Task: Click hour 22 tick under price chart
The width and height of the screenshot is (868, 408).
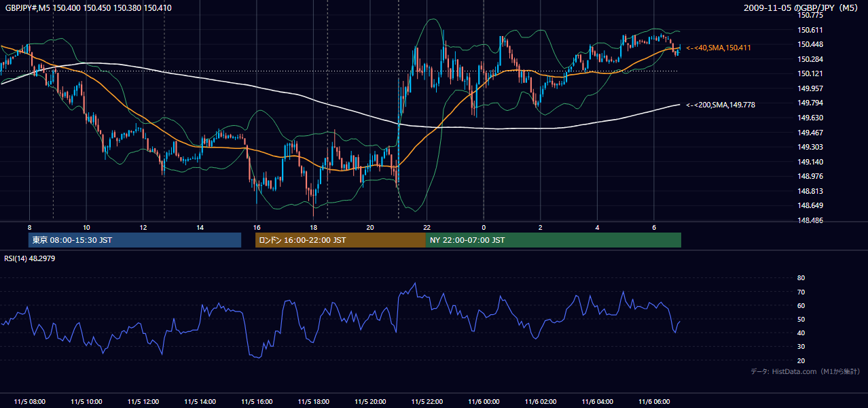Action: [x=427, y=226]
